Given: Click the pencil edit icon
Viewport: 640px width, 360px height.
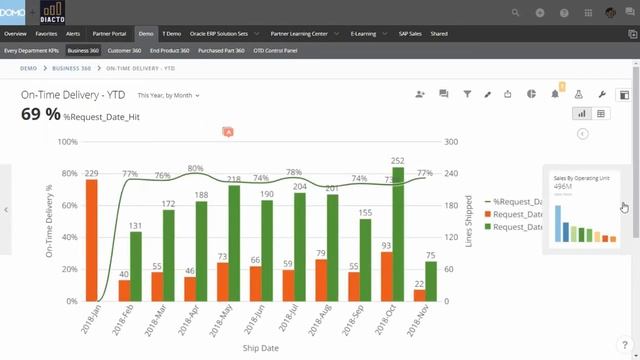Looking at the screenshot, I should tap(487, 94).
